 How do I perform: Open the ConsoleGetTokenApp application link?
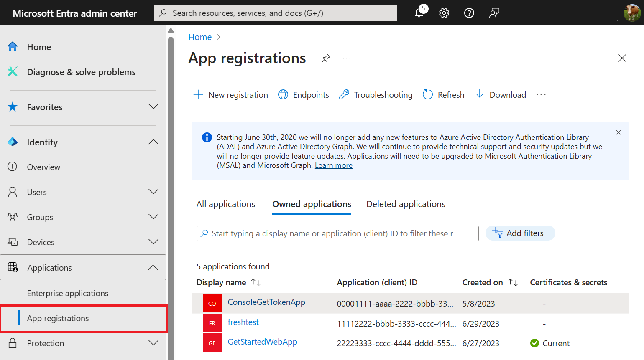pos(266,302)
